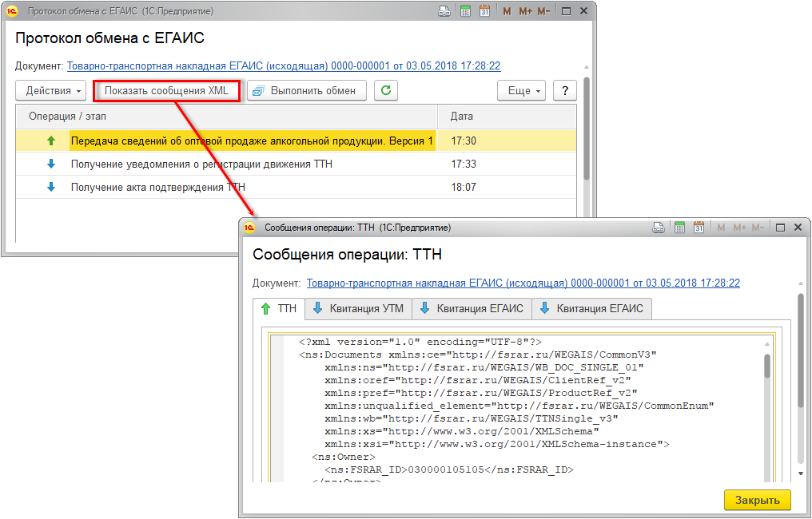Click green up arrow of Передача сведений row
Screen dimensions: 812x519
pos(51,141)
